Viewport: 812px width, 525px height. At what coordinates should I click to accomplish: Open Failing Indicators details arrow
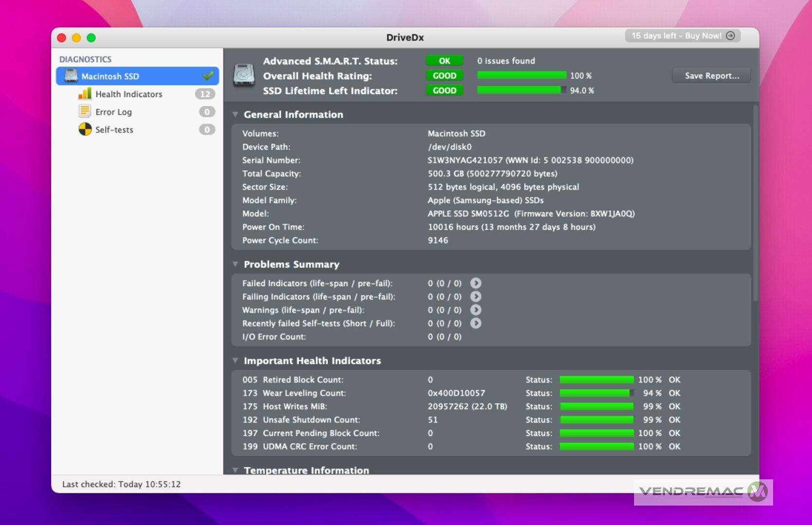tap(476, 297)
